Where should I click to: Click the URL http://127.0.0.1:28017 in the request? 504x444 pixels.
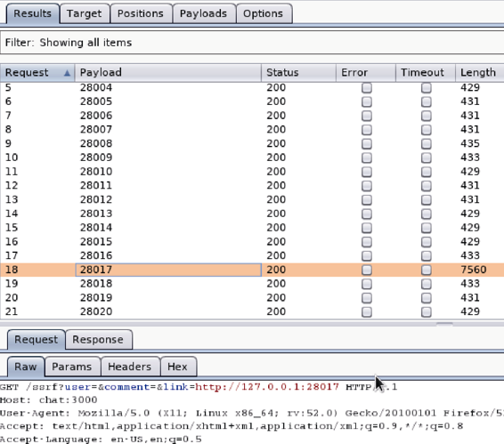[267, 387]
